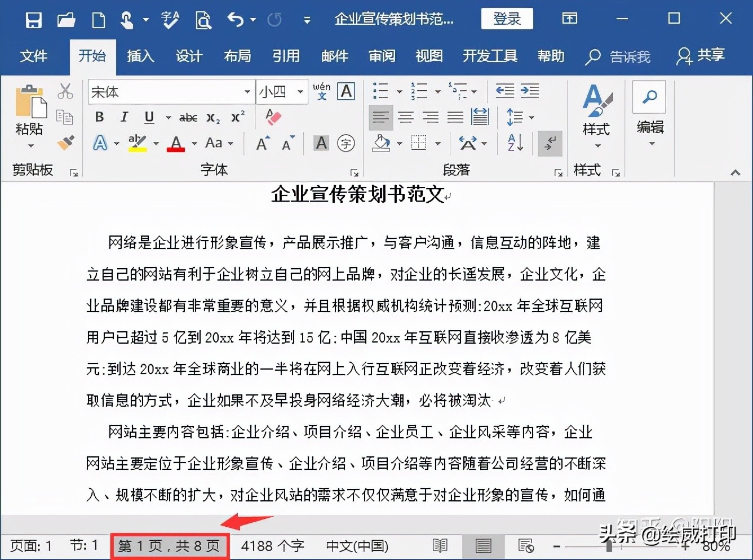Open the 宋体 font name dropdown

point(246,91)
